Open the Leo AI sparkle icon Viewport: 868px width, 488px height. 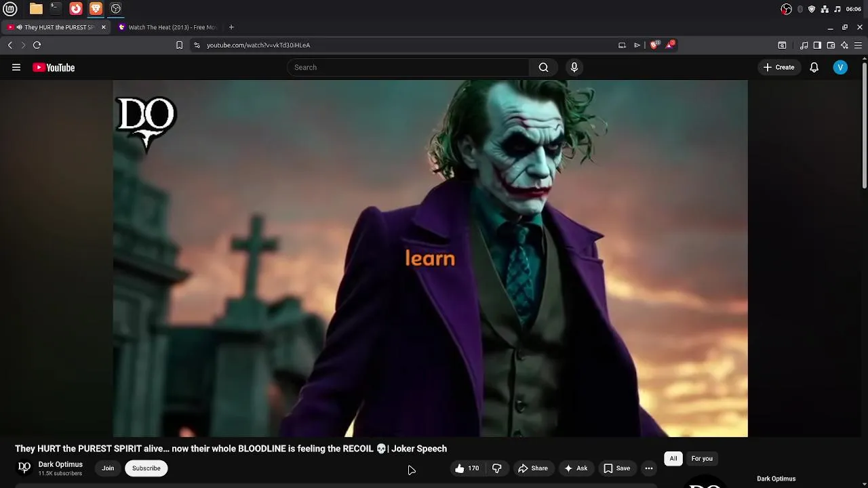(844, 45)
